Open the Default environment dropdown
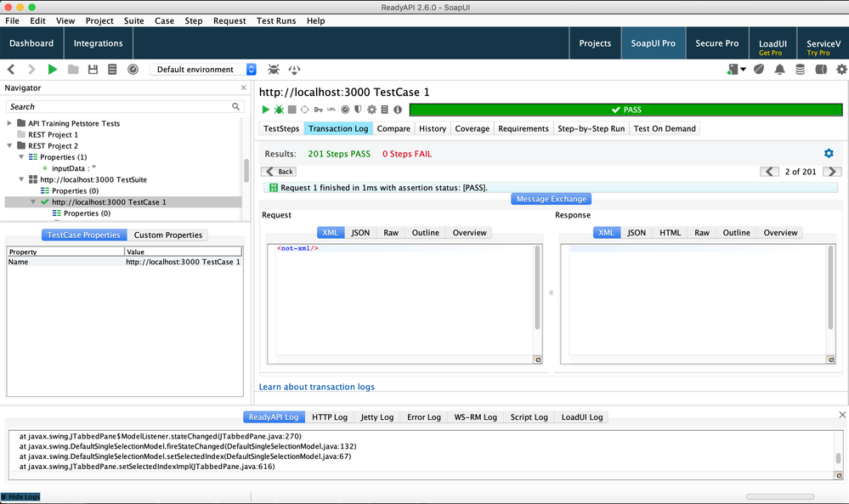 (x=204, y=70)
